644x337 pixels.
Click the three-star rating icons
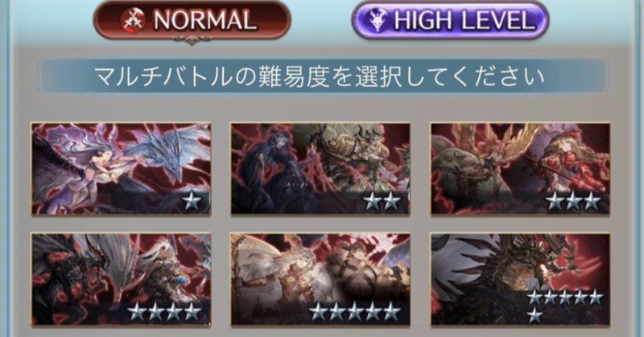coord(573,201)
